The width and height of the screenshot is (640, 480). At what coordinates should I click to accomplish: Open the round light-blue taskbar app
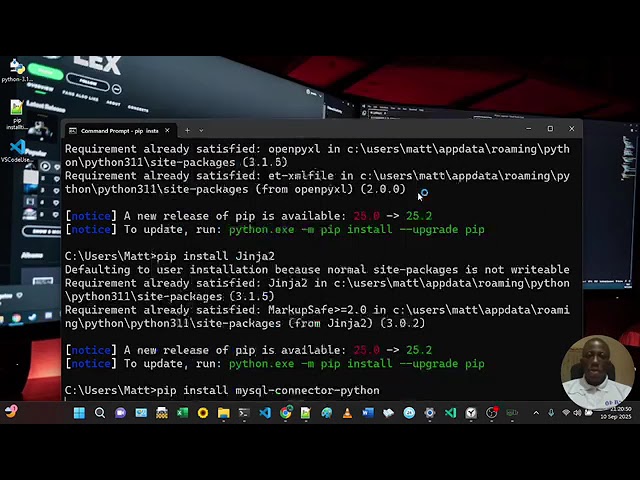[409, 413]
